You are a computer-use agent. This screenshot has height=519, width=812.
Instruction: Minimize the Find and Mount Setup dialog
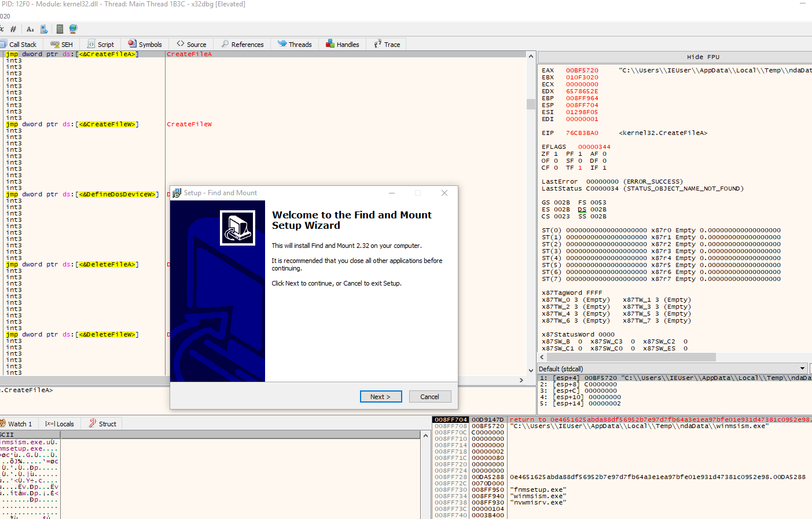392,193
